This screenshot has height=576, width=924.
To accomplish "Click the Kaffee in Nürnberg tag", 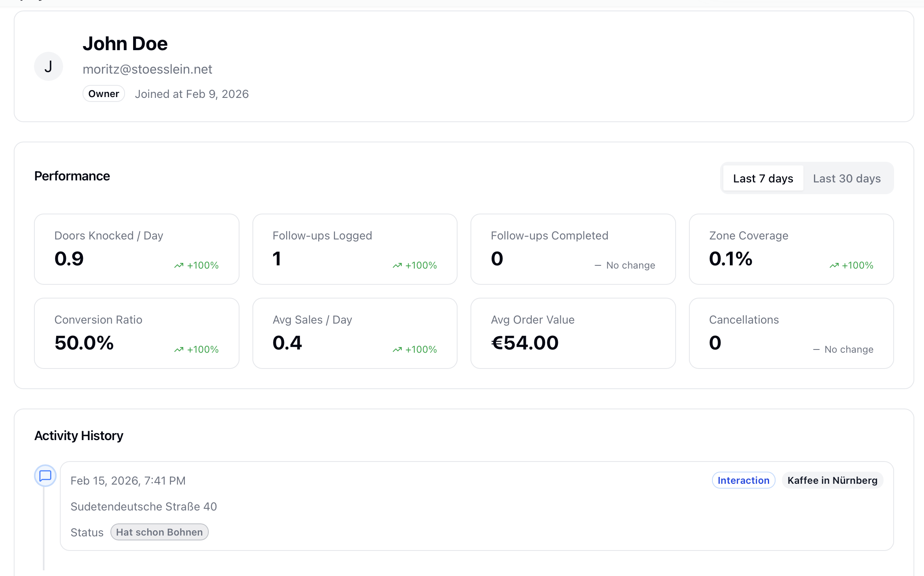I will [832, 480].
